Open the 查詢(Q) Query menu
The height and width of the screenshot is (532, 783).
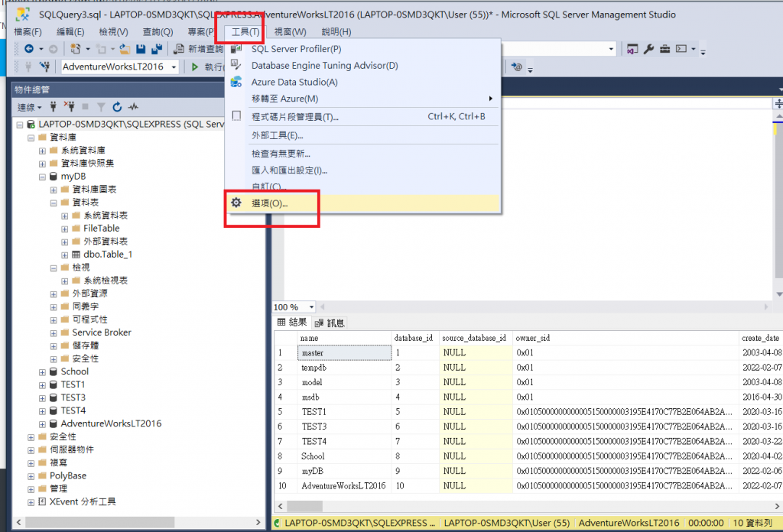pyautogui.click(x=158, y=32)
